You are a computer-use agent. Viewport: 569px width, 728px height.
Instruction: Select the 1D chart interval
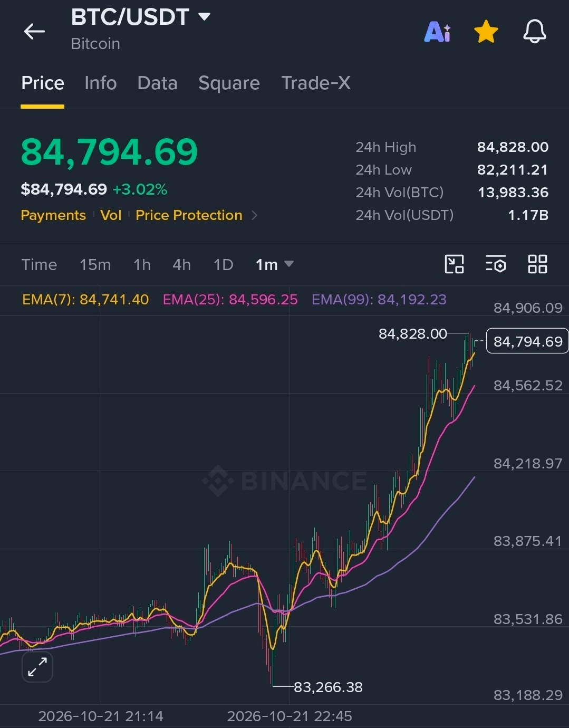(x=223, y=265)
